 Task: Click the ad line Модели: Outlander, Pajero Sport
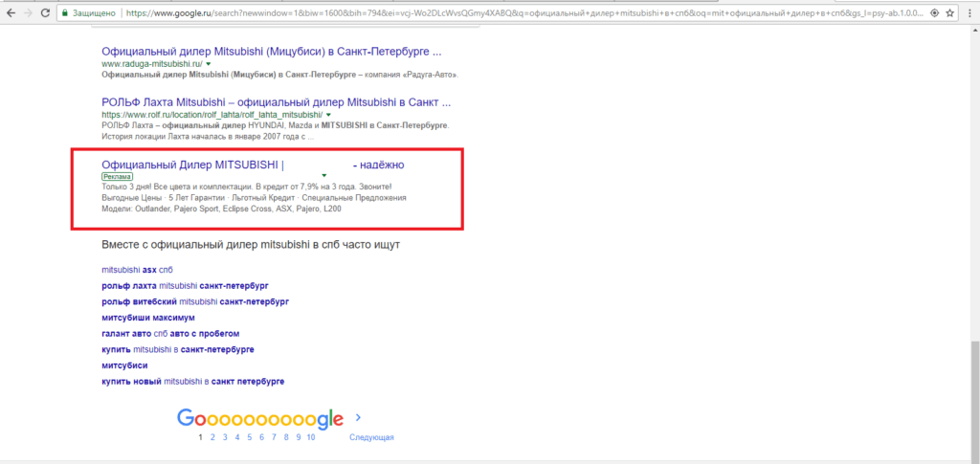[x=221, y=209]
